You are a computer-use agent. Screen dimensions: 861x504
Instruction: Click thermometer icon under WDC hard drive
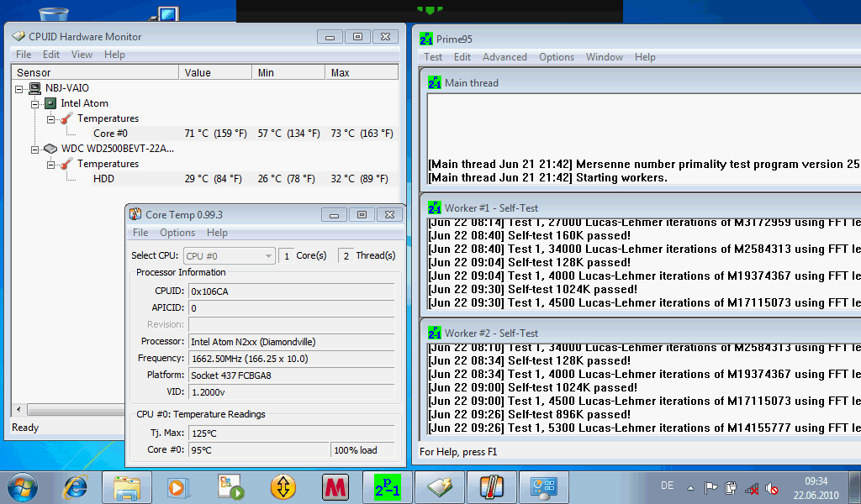pos(66,164)
